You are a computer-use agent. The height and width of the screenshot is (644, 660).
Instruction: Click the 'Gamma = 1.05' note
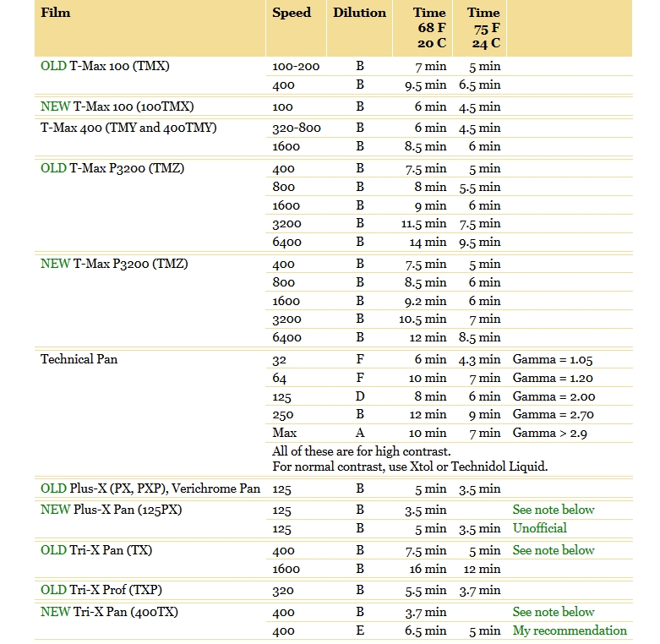click(553, 360)
